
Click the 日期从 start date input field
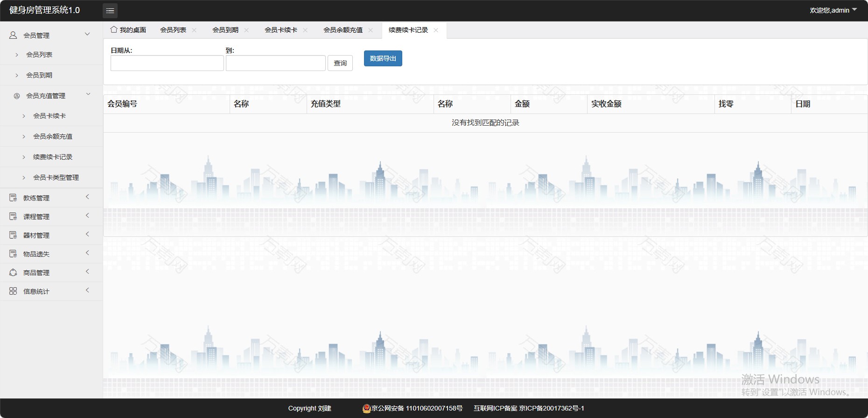167,63
